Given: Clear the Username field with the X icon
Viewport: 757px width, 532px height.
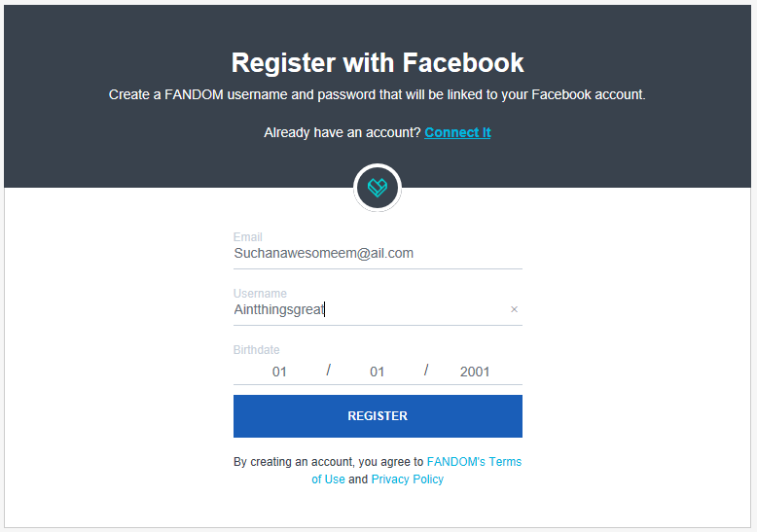Looking at the screenshot, I should (515, 309).
